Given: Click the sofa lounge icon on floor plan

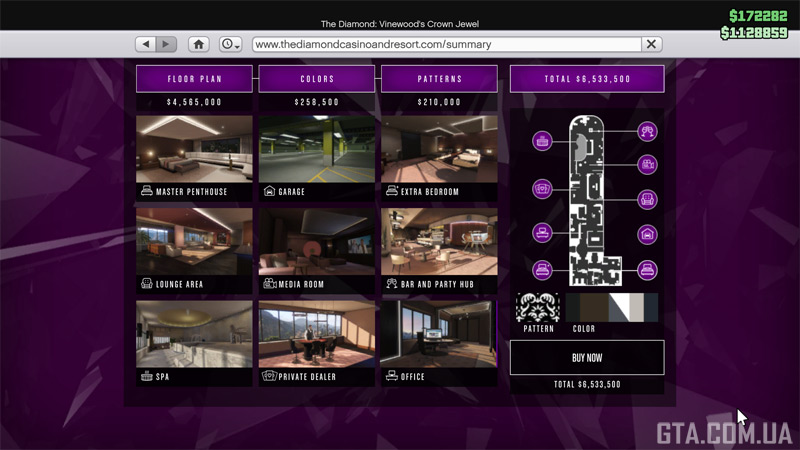Looking at the screenshot, I should click(x=648, y=200).
